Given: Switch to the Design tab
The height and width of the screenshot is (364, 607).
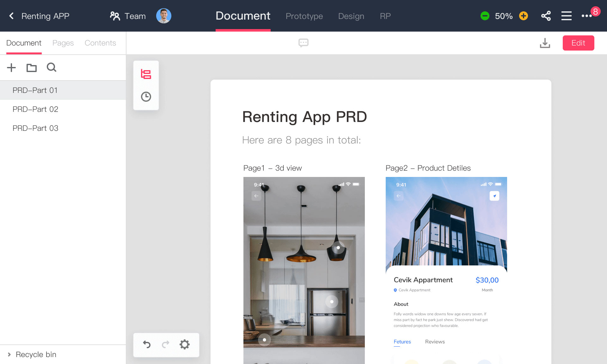Looking at the screenshot, I should 351,16.
